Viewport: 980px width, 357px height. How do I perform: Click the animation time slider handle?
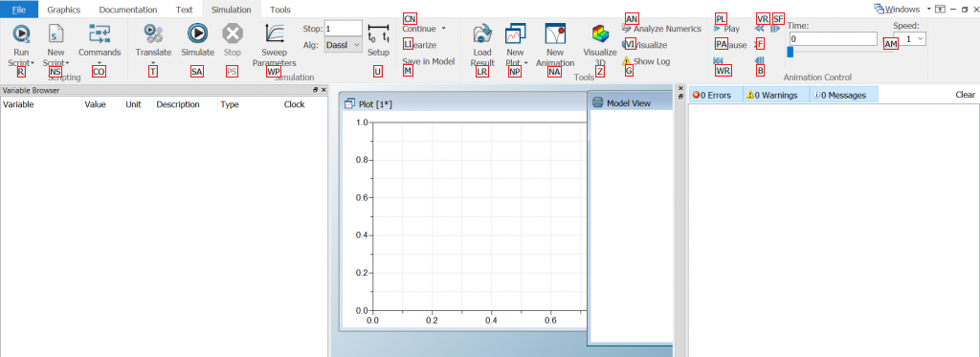click(x=790, y=53)
